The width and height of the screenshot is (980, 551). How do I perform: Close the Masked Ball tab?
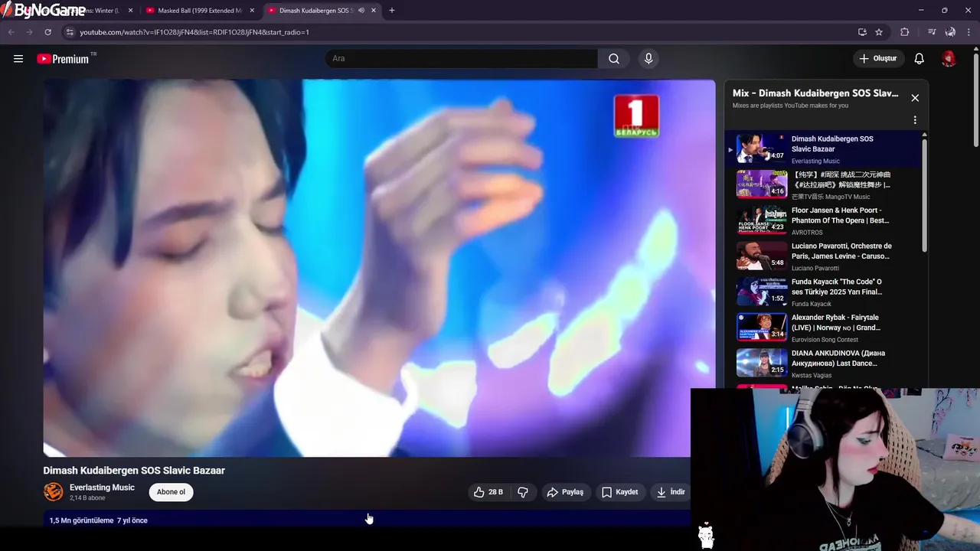click(x=252, y=11)
